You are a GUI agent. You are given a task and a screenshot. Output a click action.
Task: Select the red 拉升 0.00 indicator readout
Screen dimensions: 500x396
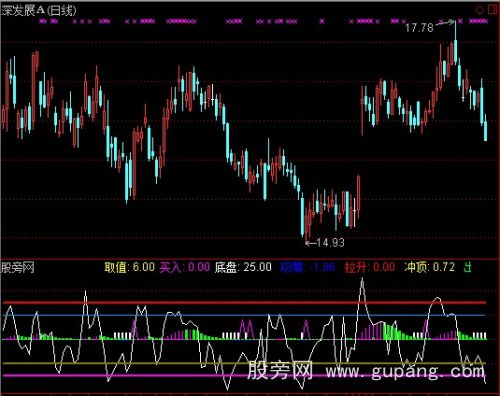(x=370, y=267)
